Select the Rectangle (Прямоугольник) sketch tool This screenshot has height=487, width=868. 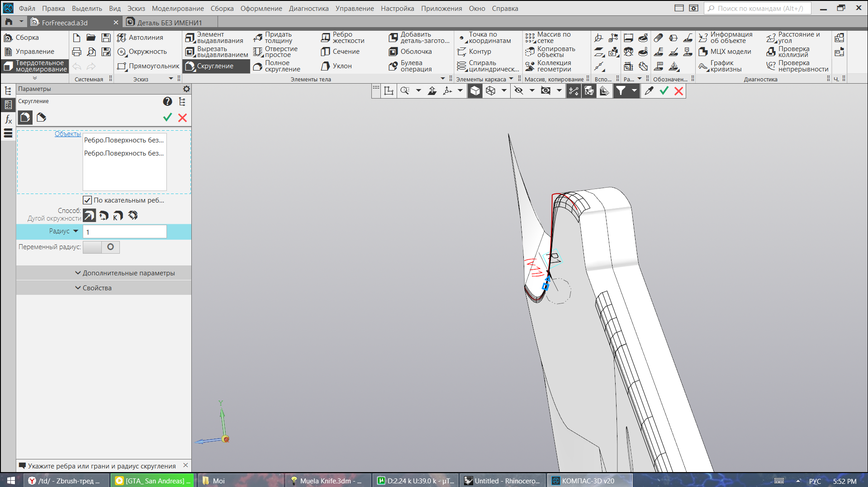[x=148, y=66]
